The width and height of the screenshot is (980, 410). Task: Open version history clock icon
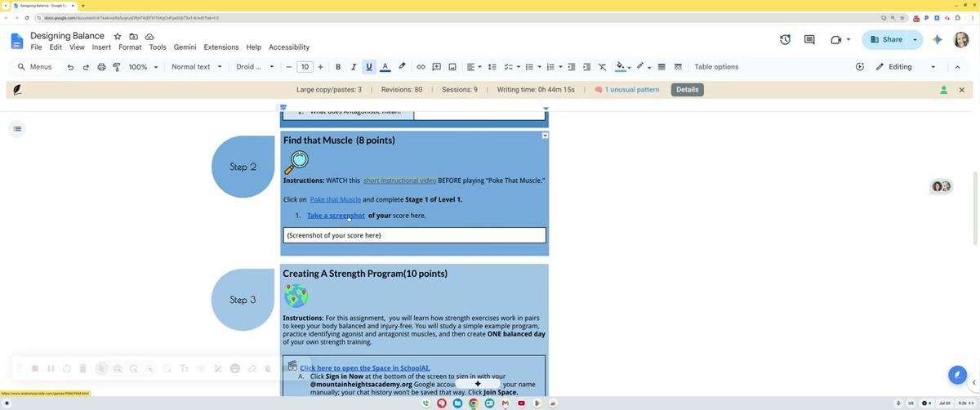pos(785,39)
